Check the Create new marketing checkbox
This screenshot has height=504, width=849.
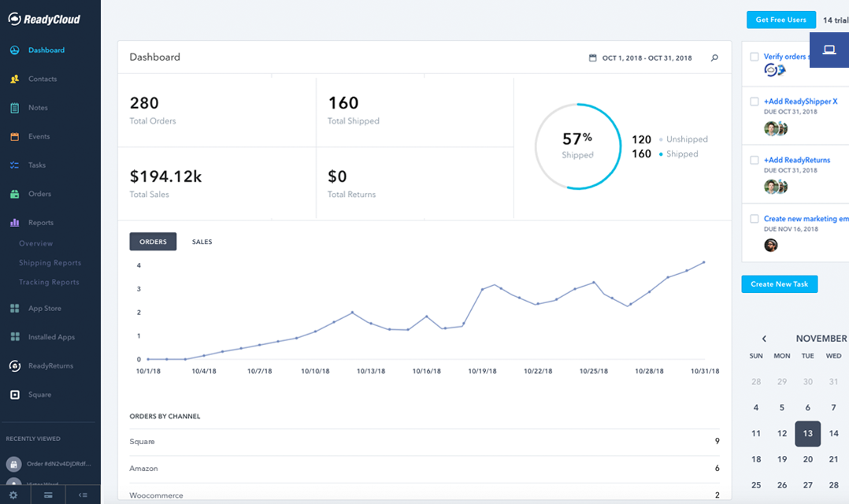[x=754, y=219]
